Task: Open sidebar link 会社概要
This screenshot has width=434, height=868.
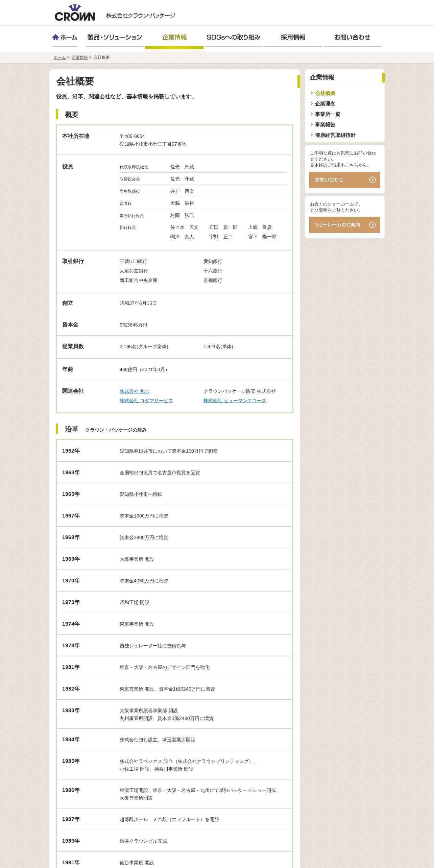Action: (325, 93)
